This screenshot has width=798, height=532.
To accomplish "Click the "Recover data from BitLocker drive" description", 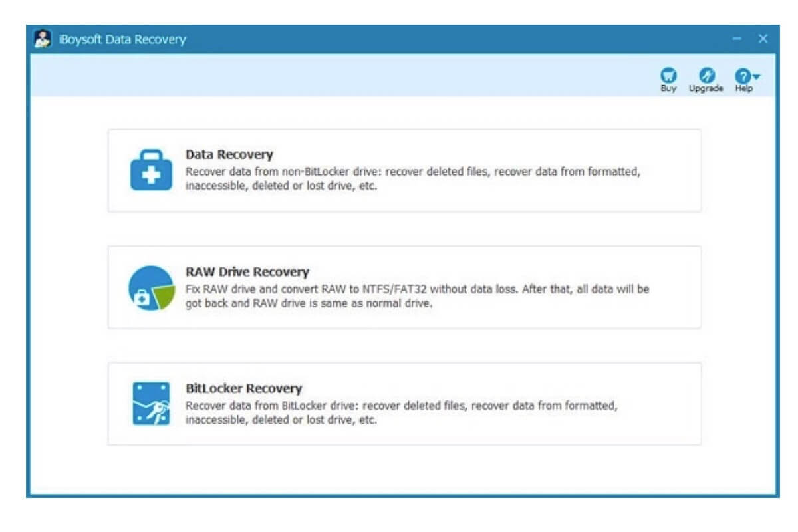I will coord(402,412).
